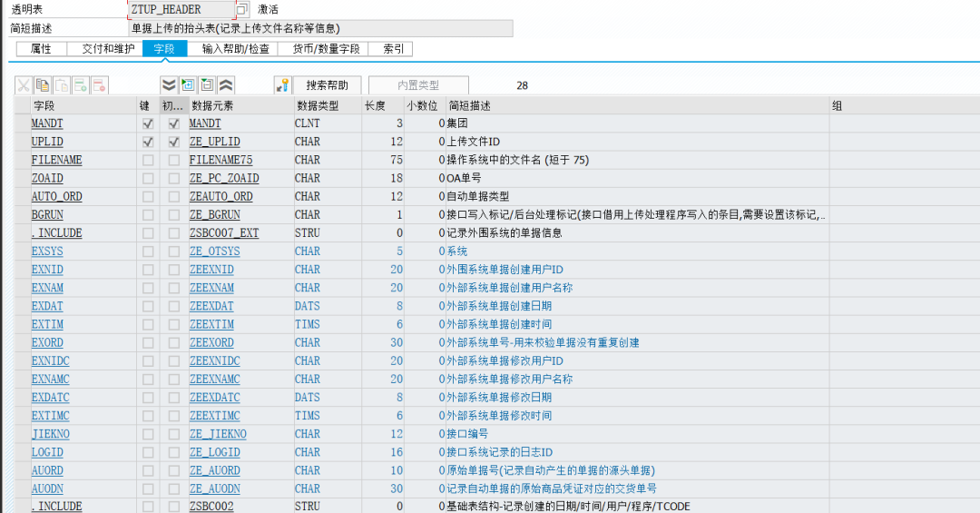Click the JIEKNO field name

tap(51, 434)
